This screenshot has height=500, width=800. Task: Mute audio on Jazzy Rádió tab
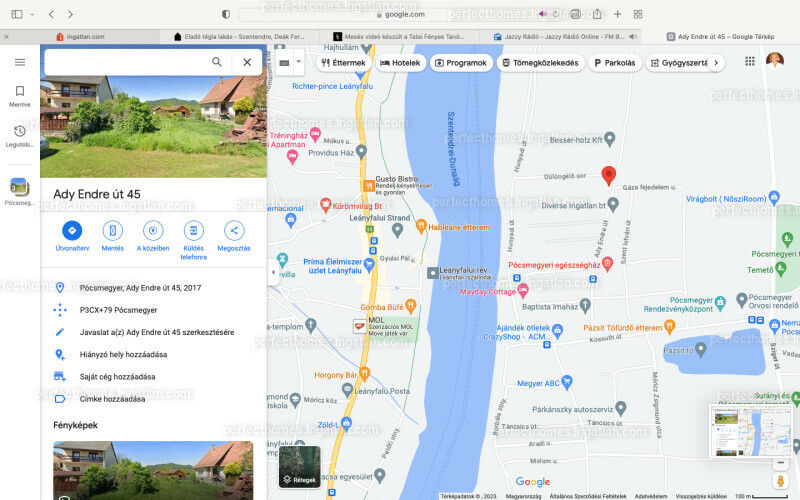click(633, 37)
